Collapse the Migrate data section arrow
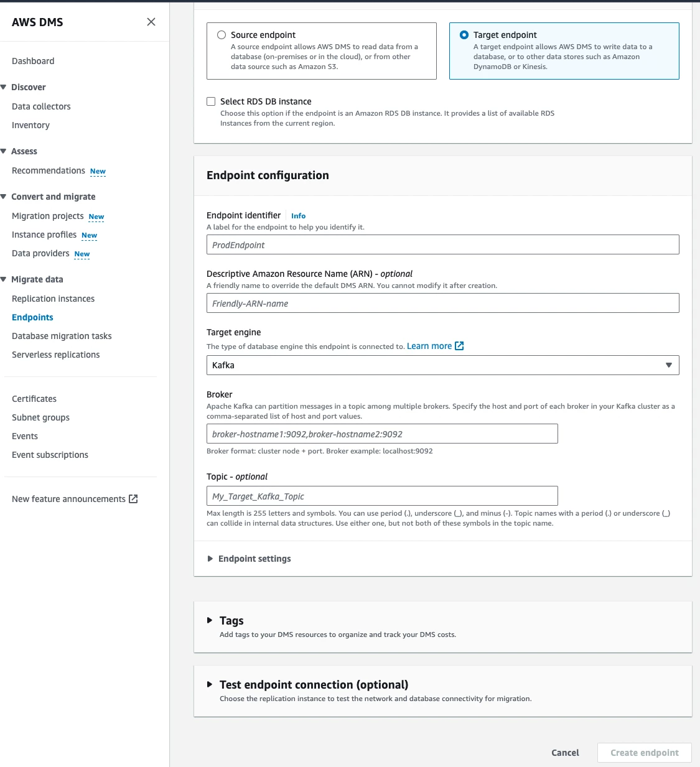 (x=4, y=279)
